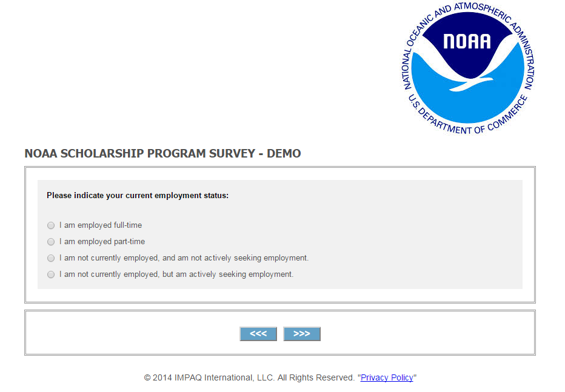Screen dimensions: 565x392
Task: Click the "I am employed full-time" label text
Action: point(101,225)
